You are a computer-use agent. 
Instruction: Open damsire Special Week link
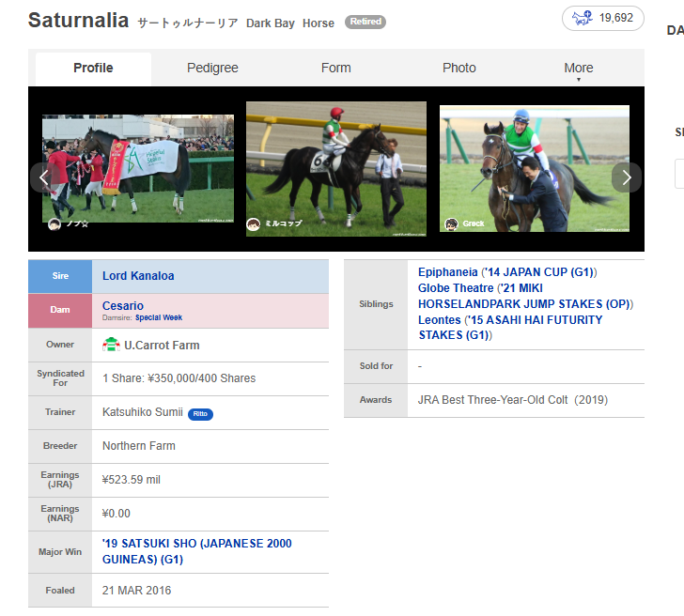(159, 317)
